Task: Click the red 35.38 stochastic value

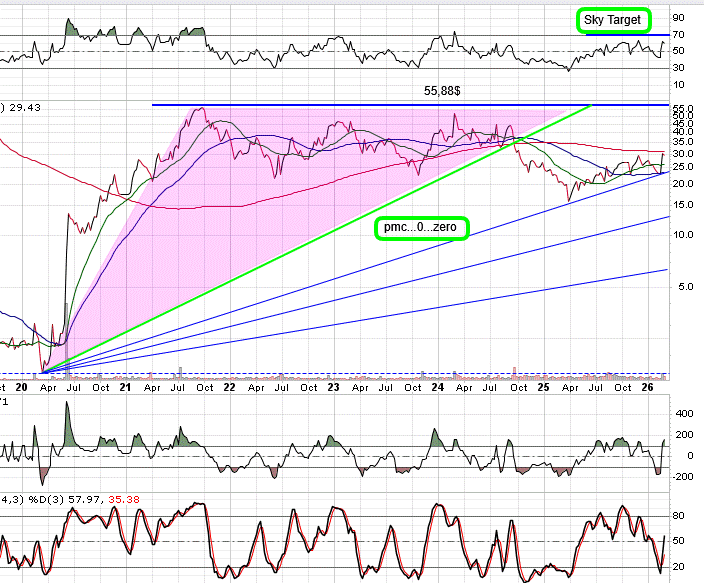Action: [122, 498]
